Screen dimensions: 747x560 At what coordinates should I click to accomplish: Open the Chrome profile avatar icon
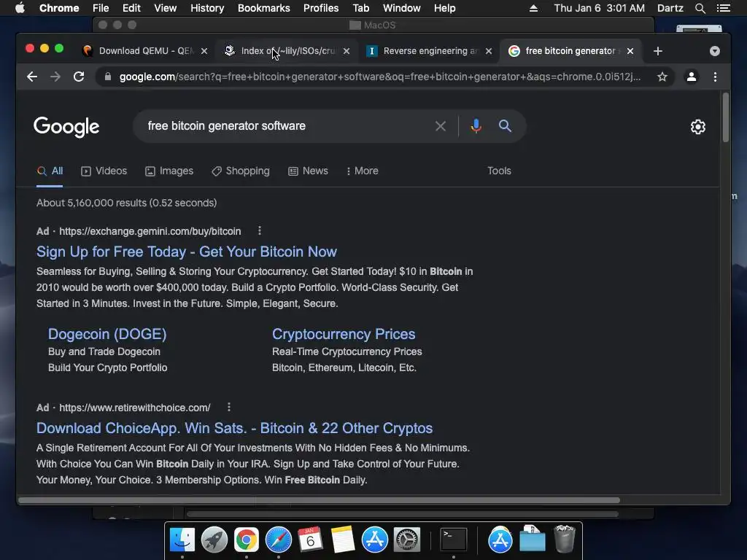(692, 77)
